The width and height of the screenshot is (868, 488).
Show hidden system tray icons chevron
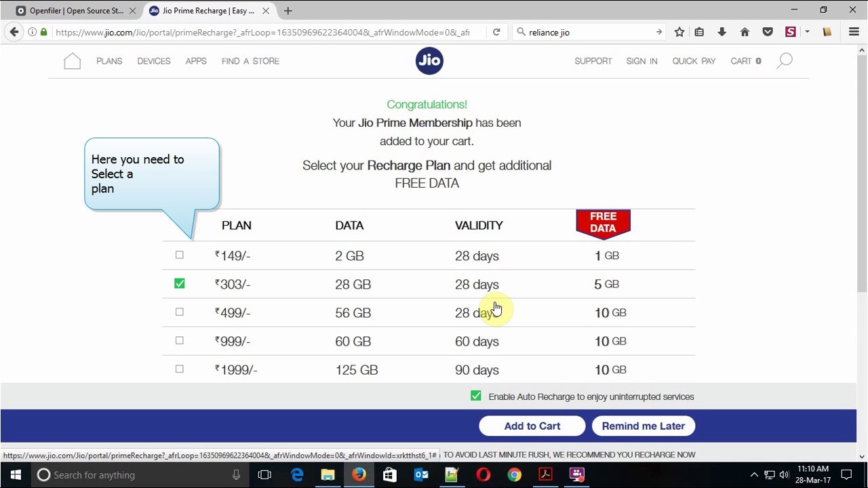pos(754,474)
